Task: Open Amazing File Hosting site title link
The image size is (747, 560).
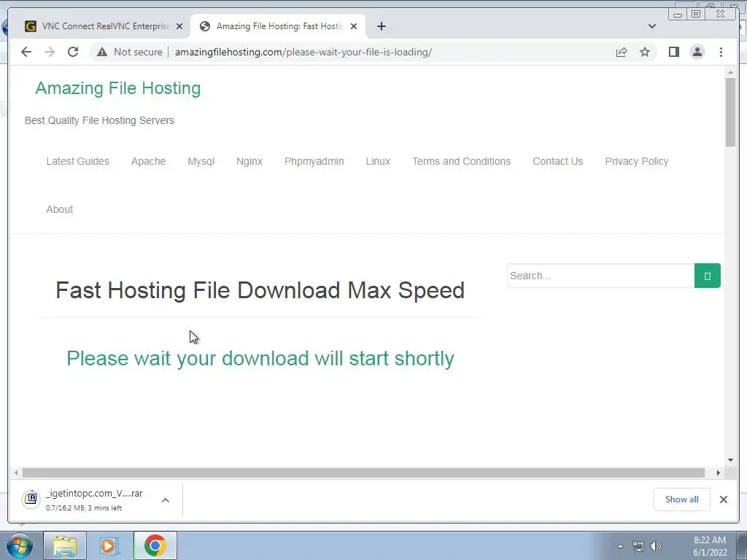Action: [x=117, y=88]
